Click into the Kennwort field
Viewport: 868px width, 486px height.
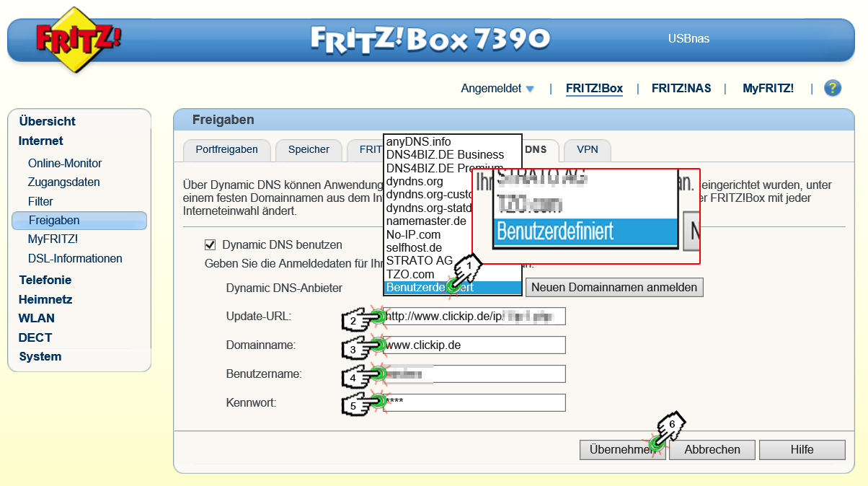coord(474,402)
